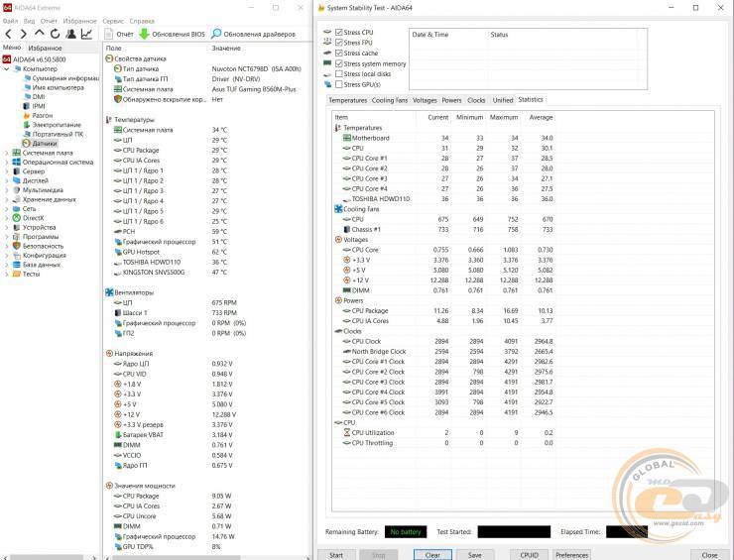Select the Разгон overclock tree item
Image resolution: width=734 pixels, height=560 pixels.
[x=38, y=116]
